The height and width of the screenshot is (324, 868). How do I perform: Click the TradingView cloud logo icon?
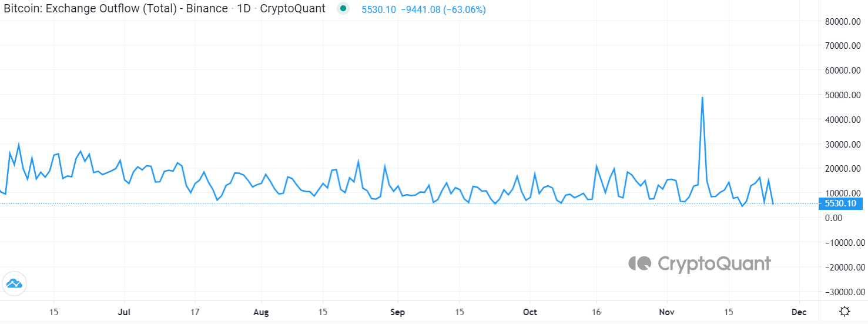click(14, 284)
